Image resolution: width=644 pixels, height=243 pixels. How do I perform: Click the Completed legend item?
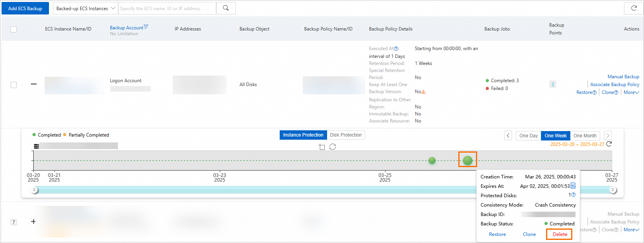pos(47,135)
